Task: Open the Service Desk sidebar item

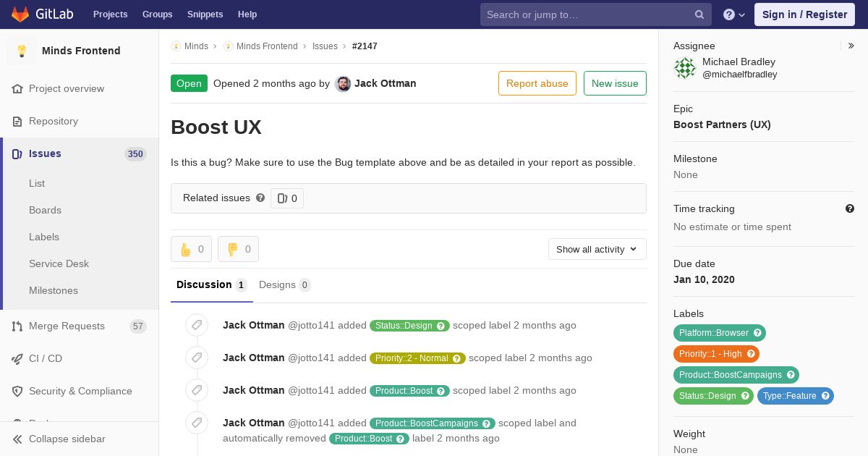Action: [59, 263]
